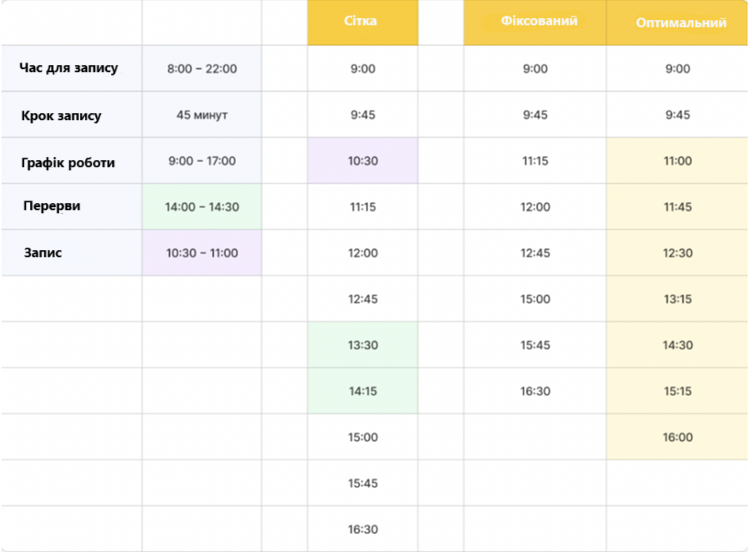Click the Графік роботи label

tap(68, 162)
